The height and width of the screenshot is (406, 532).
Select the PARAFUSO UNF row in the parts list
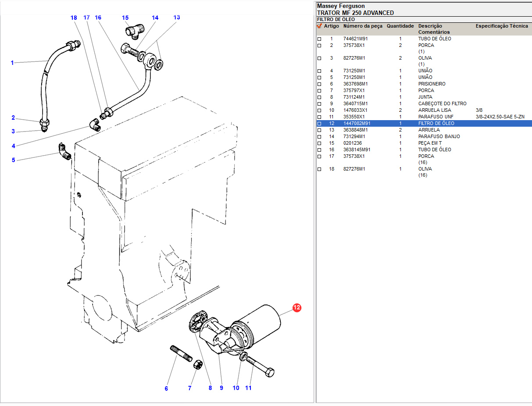pyautogui.click(x=436, y=117)
